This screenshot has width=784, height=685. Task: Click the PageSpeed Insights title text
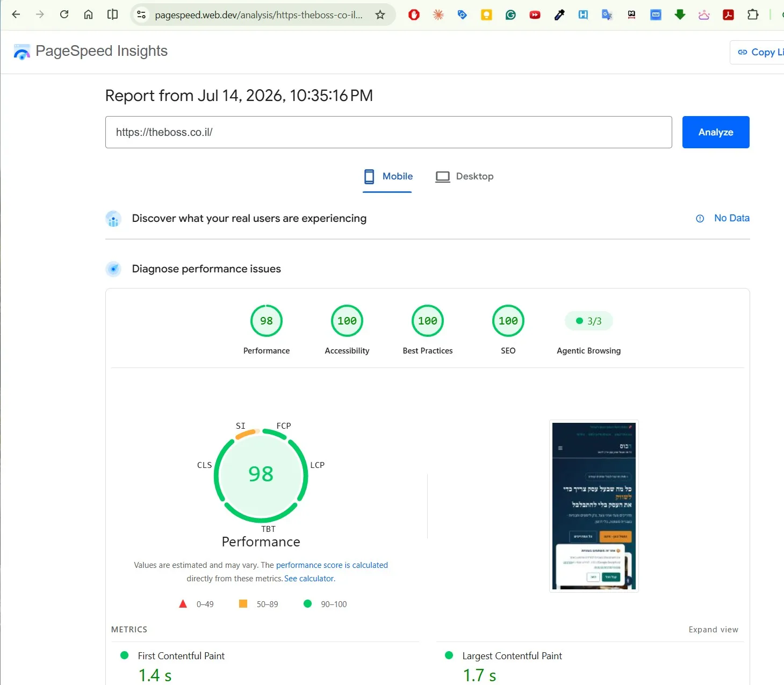pos(102,51)
